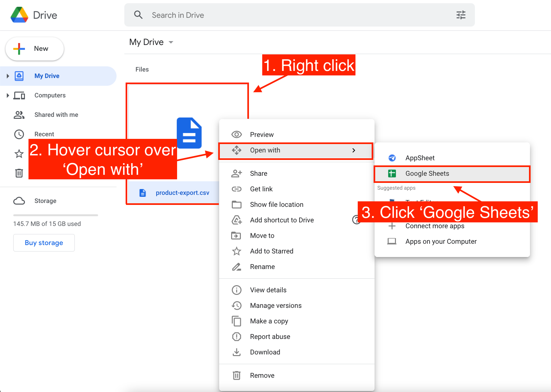
Task: Choose Show file location menu item
Action: point(297,205)
